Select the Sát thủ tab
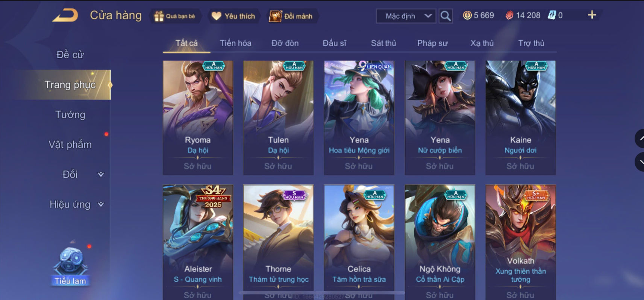The image size is (644, 300). pos(383,43)
